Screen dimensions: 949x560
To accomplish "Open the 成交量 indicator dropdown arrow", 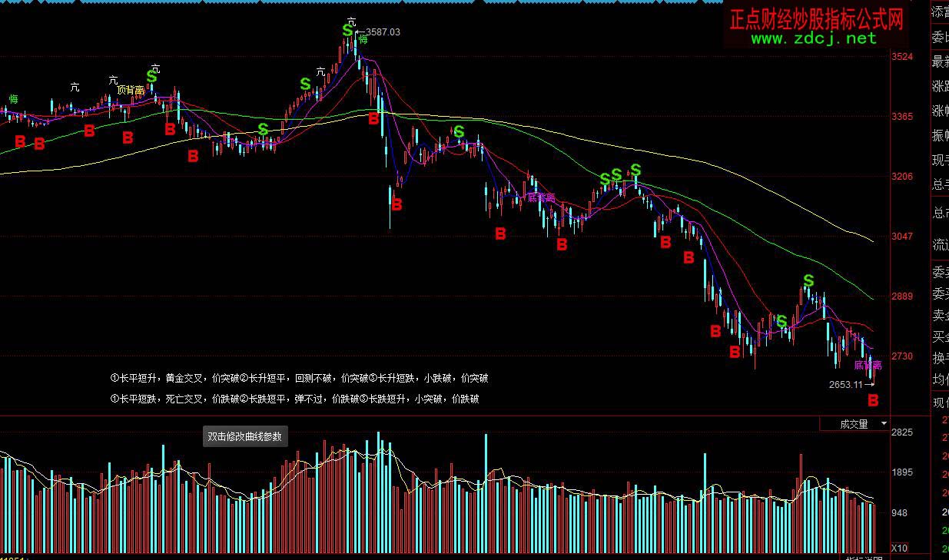I will tap(884, 424).
